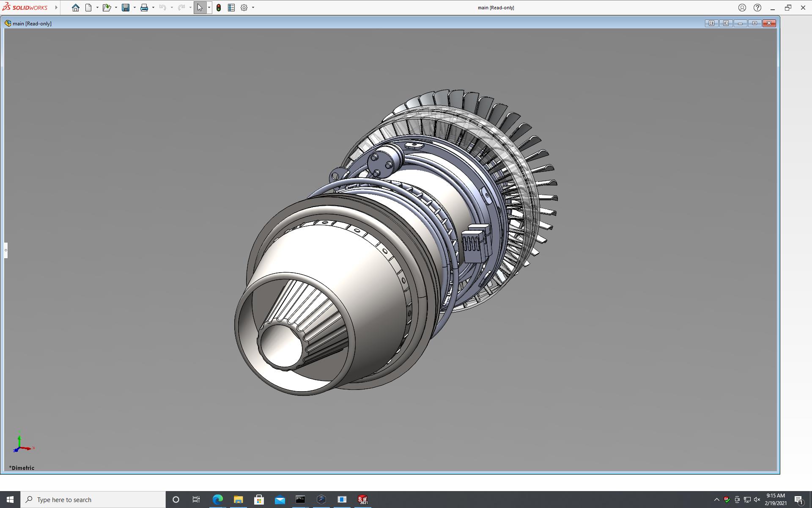Tile document window to the left
Viewport: 812px width, 508px height.
coord(711,23)
